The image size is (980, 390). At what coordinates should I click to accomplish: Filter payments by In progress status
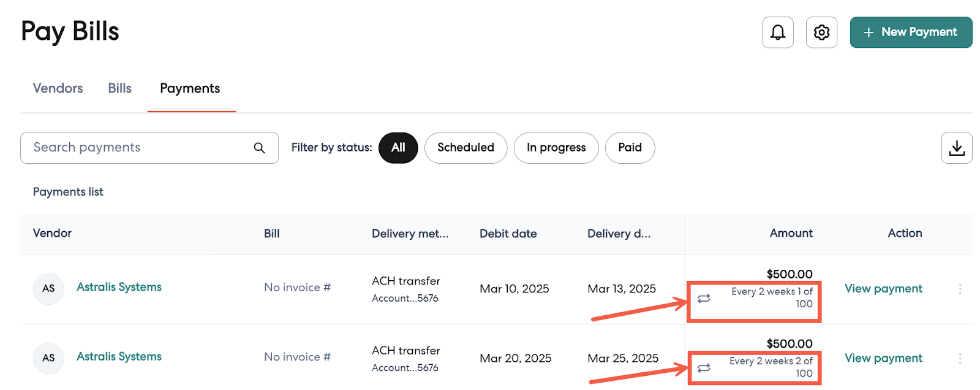point(556,148)
